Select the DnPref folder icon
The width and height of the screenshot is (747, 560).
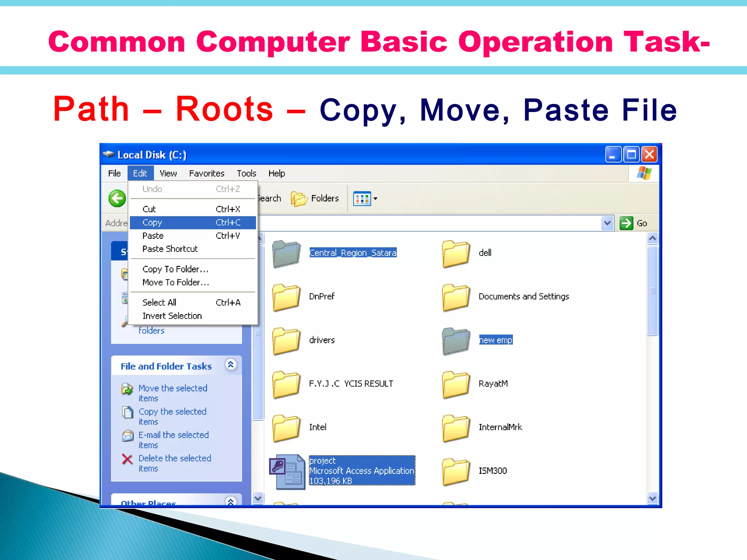(286, 297)
